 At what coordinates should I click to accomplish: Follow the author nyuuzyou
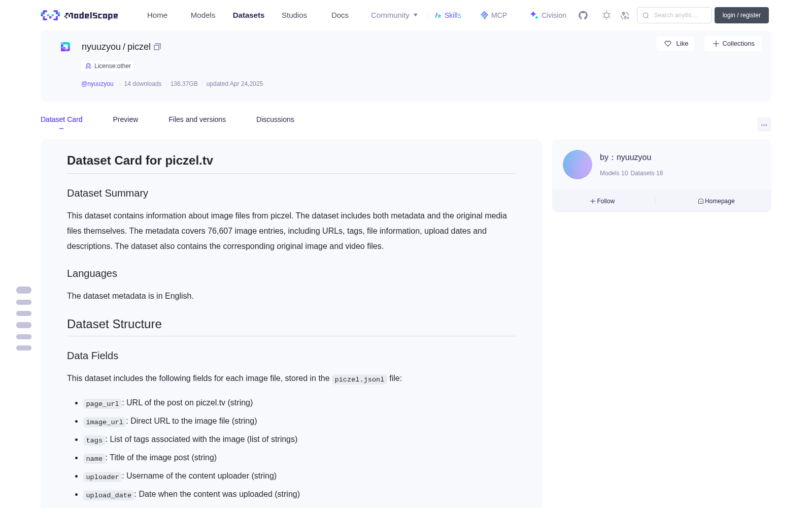[x=602, y=201]
